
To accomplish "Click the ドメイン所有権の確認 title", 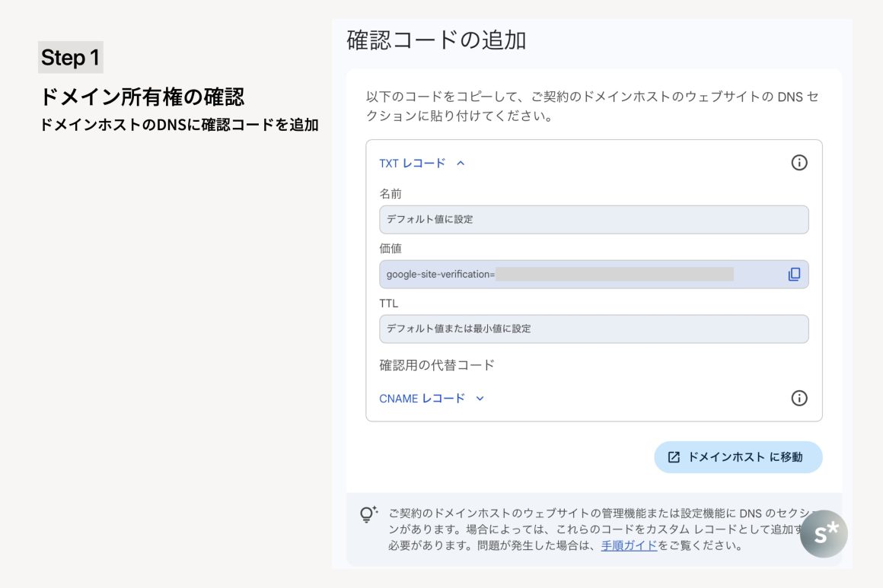I will point(142,97).
